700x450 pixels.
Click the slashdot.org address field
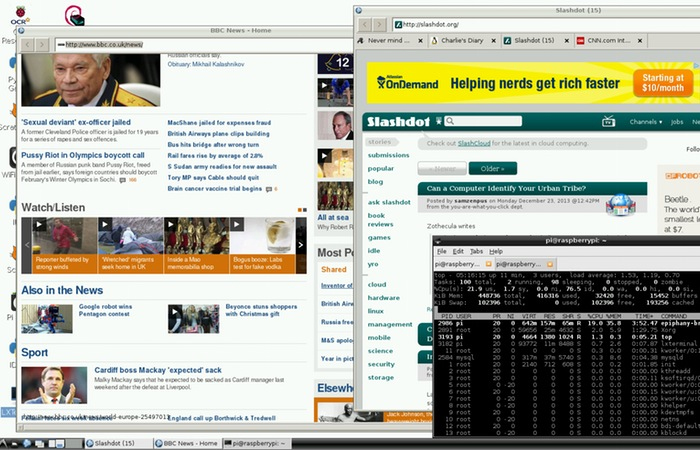coord(546,25)
